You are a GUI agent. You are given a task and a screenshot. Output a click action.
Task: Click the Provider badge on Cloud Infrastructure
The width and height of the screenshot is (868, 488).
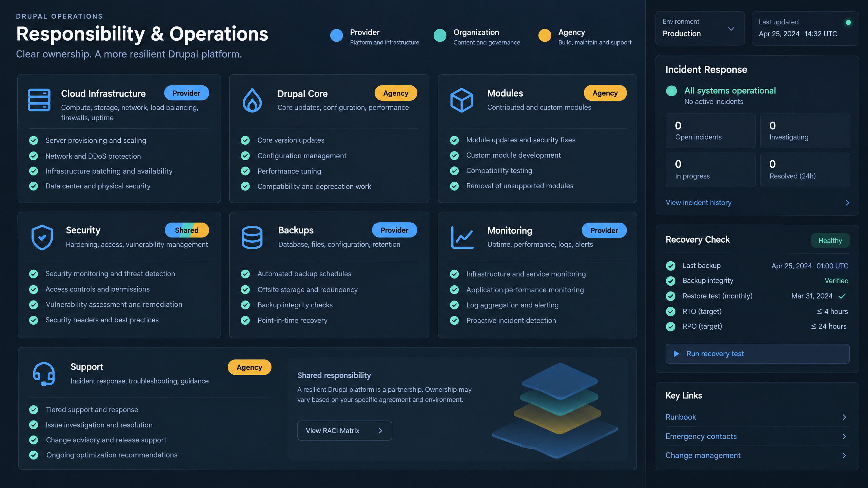pyautogui.click(x=186, y=93)
